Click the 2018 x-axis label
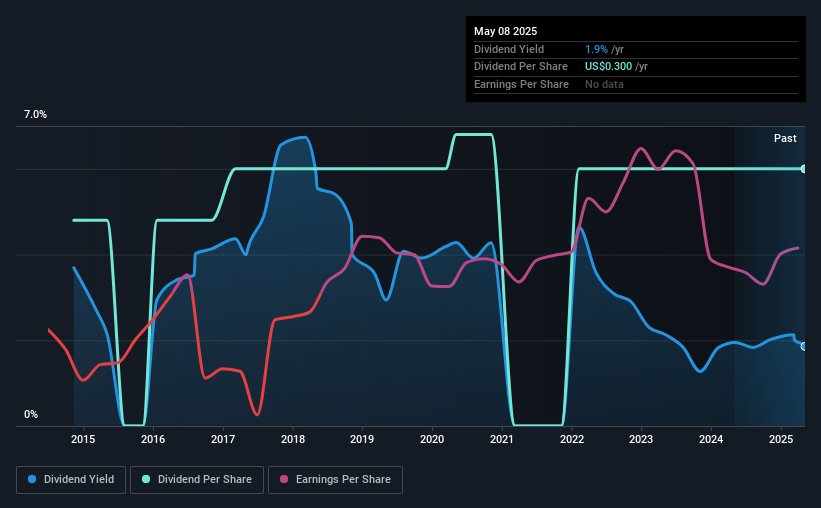The height and width of the screenshot is (508, 821). click(x=293, y=439)
